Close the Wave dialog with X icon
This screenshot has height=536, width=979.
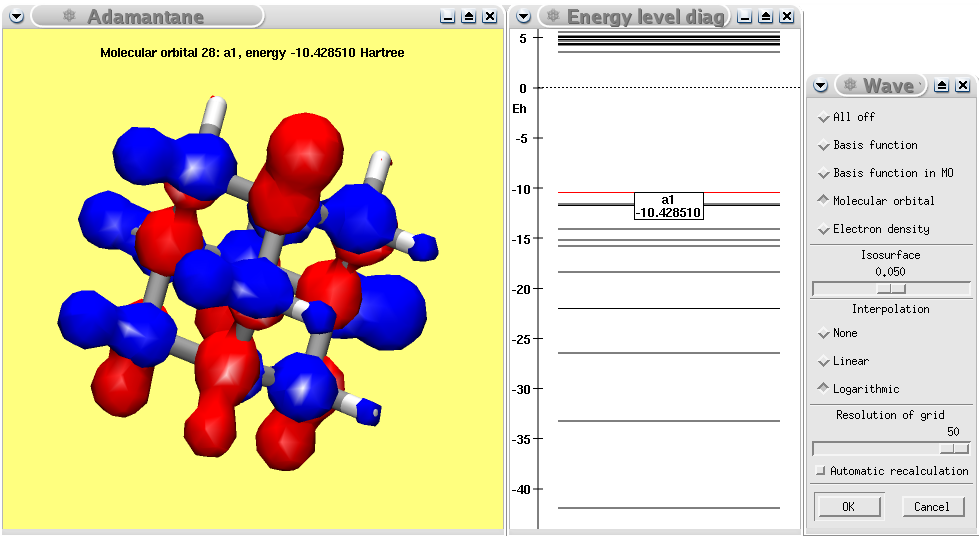(x=962, y=86)
